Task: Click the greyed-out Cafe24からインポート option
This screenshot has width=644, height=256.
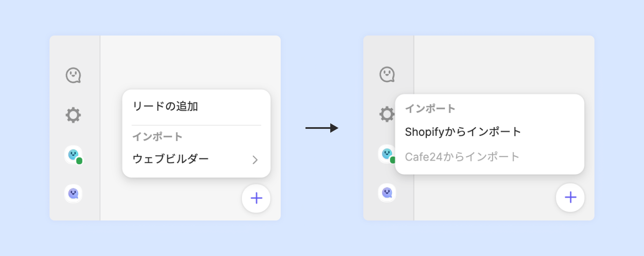Action: [462, 157]
